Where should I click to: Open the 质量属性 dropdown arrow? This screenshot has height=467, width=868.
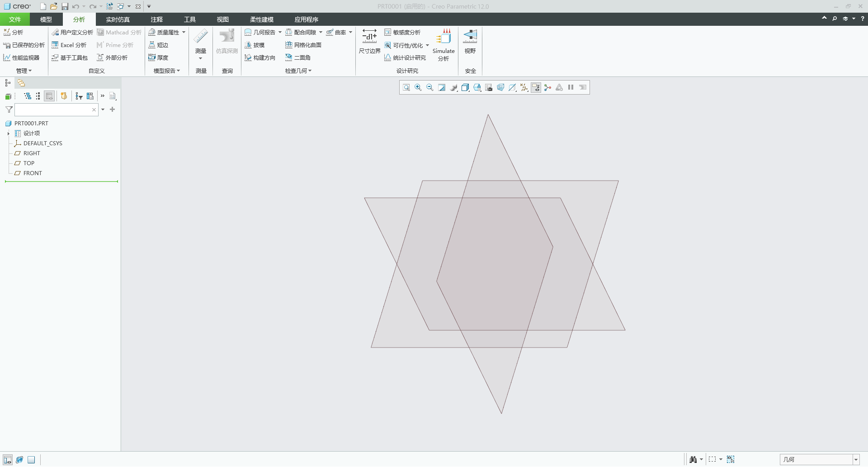click(x=184, y=33)
